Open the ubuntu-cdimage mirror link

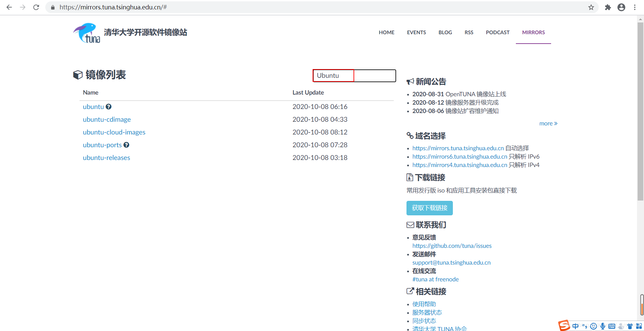coord(107,119)
